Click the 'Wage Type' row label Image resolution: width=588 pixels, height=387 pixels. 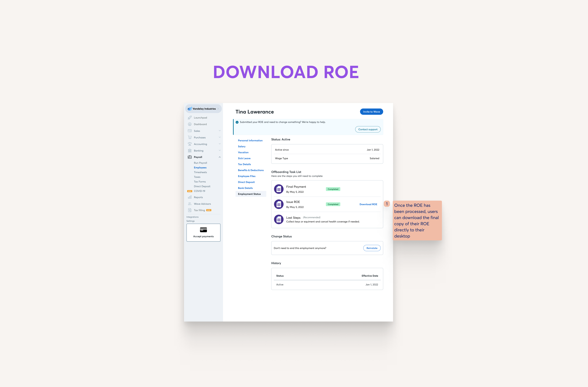coord(281,158)
